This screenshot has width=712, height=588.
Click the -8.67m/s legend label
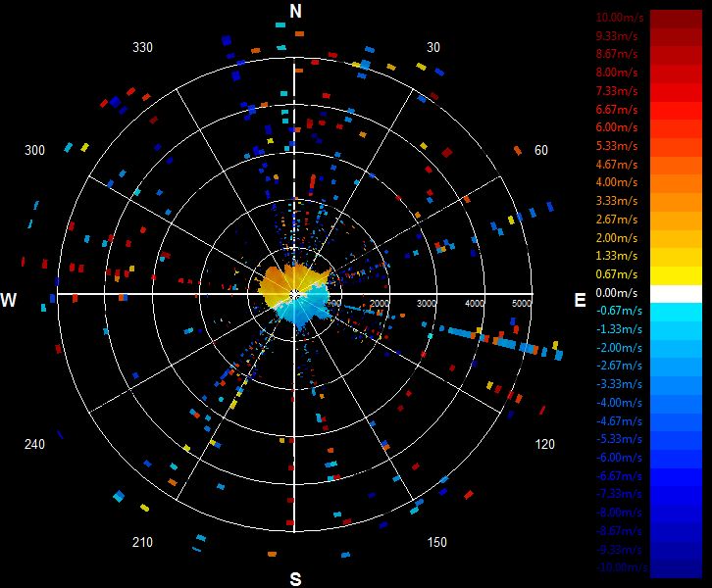pyautogui.click(x=620, y=531)
